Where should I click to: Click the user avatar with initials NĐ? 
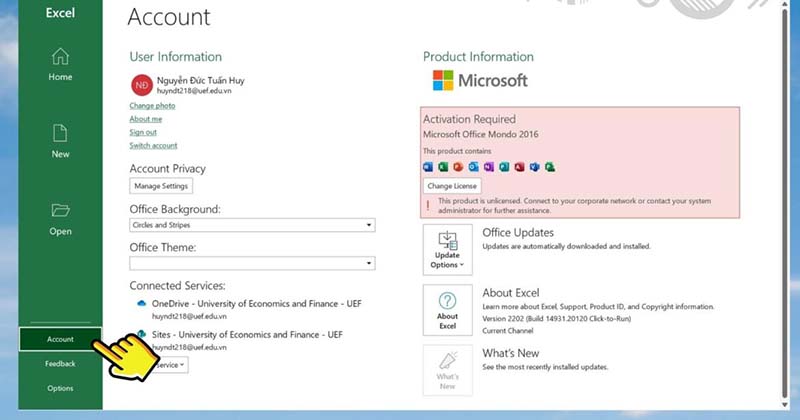142,85
